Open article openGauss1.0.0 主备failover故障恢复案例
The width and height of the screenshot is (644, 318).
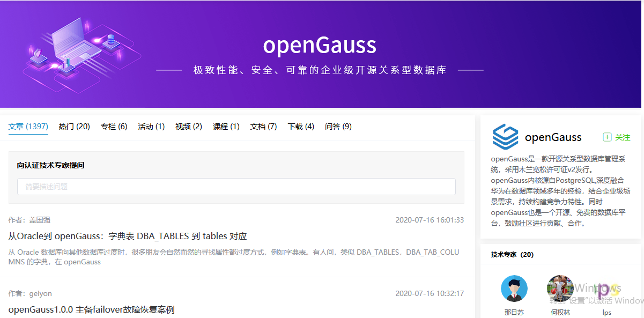[92, 309]
